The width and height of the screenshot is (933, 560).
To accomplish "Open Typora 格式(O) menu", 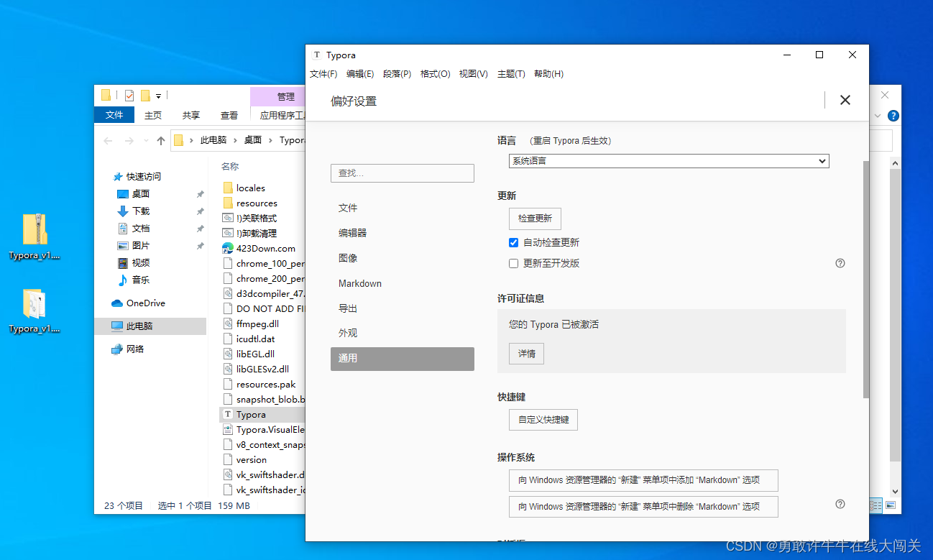I will (436, 74).
